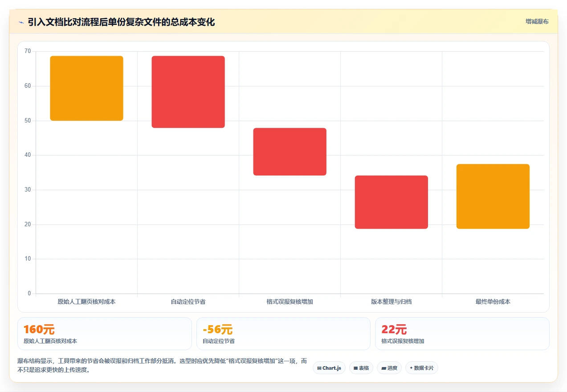Screen dimensions: 567x392
Task: Click the y-axis tick label 70
Action: pos(28,51)
